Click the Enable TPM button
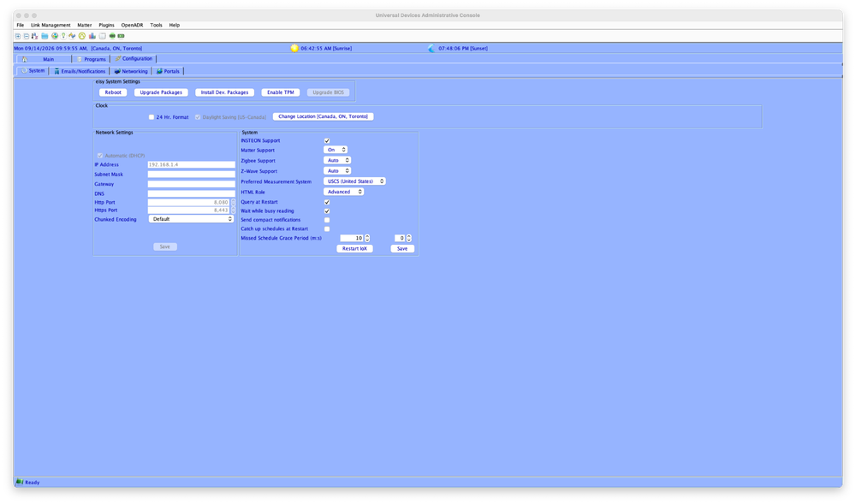Viewport: 856px width, 504px height. pos(281,92)
